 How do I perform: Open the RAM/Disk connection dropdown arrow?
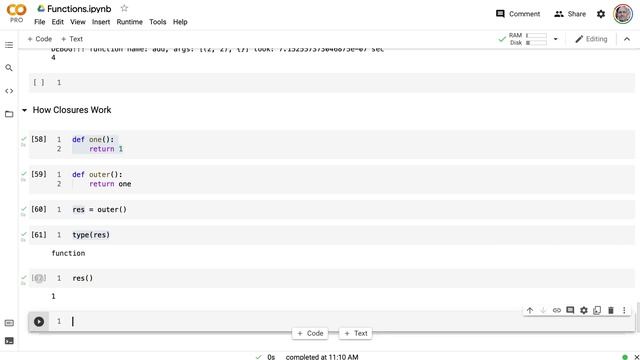556,39
